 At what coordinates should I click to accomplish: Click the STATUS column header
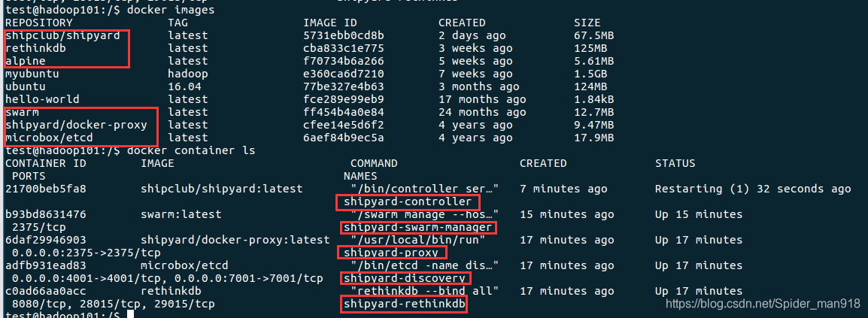(x=675, y=163)
